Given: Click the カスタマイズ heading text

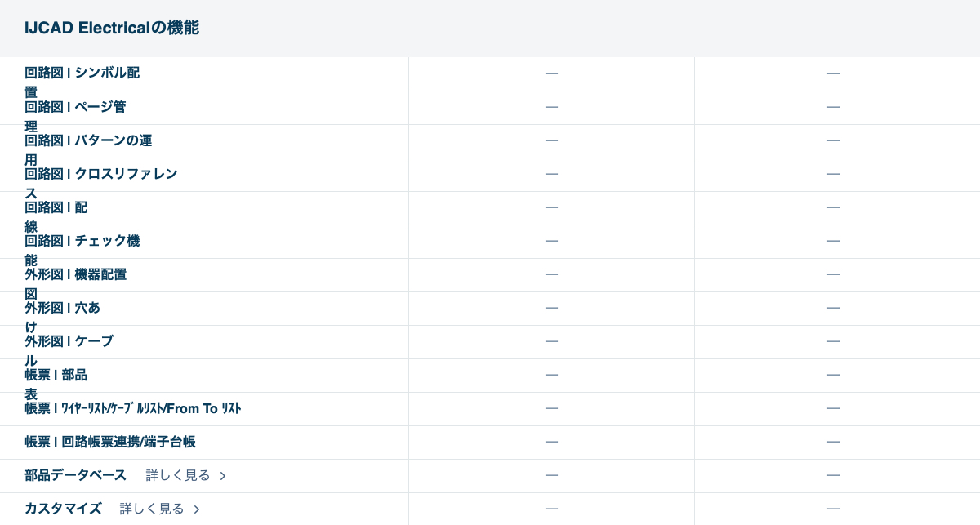Looking at the screenshot, I should click(x=63, y=509).
